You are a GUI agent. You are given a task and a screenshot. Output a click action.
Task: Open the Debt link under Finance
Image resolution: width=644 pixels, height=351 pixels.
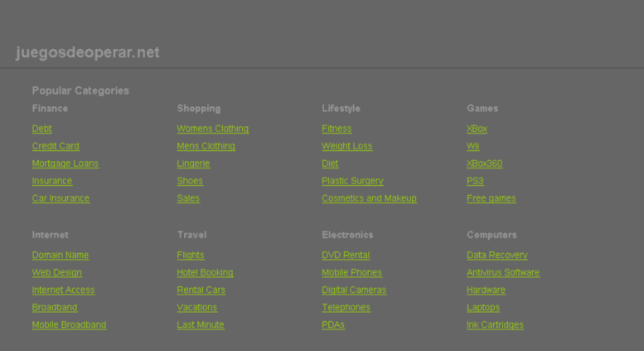(x=42, y=129)
